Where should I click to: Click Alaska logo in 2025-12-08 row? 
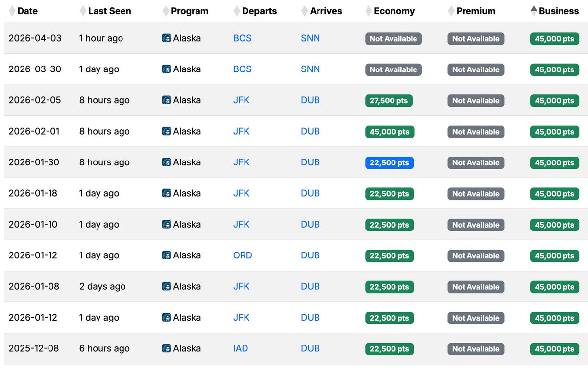(x=167, y=348)
